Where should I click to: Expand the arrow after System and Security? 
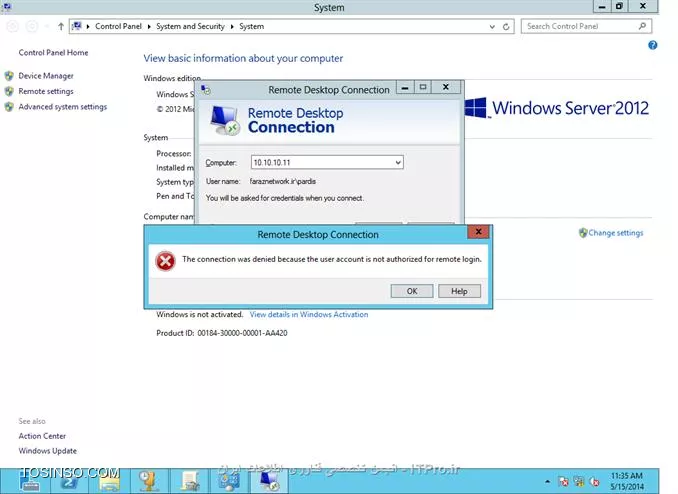[232, 26]
